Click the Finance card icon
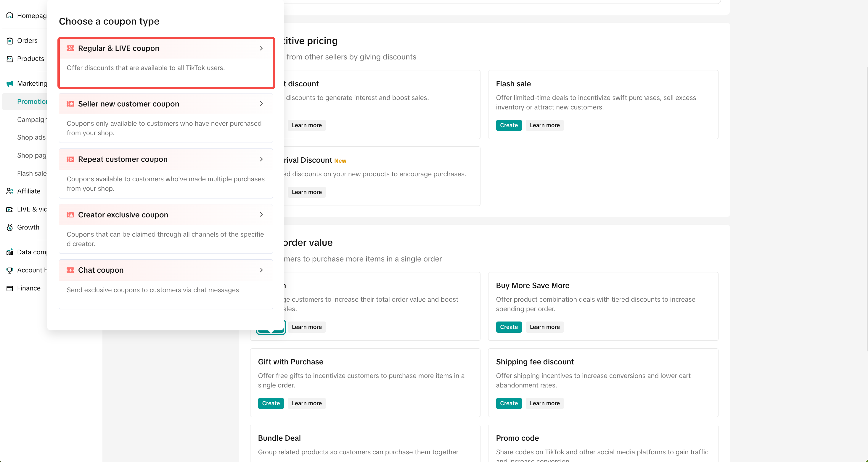The width and height of the screenshot is (868, 462). pos(10,289)
